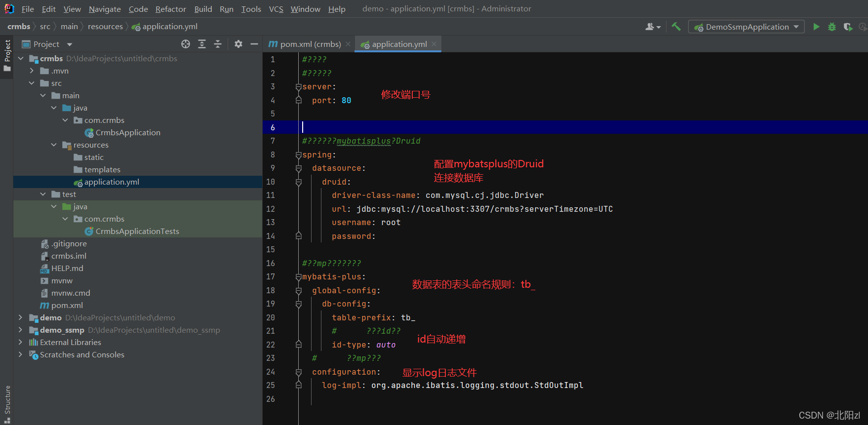Build project with hammer icon
This screenshot has width=868, height=425.
[676, 27]
